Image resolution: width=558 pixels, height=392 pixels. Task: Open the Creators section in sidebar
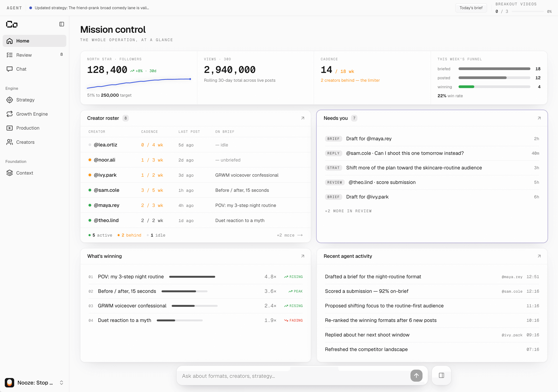34,142
